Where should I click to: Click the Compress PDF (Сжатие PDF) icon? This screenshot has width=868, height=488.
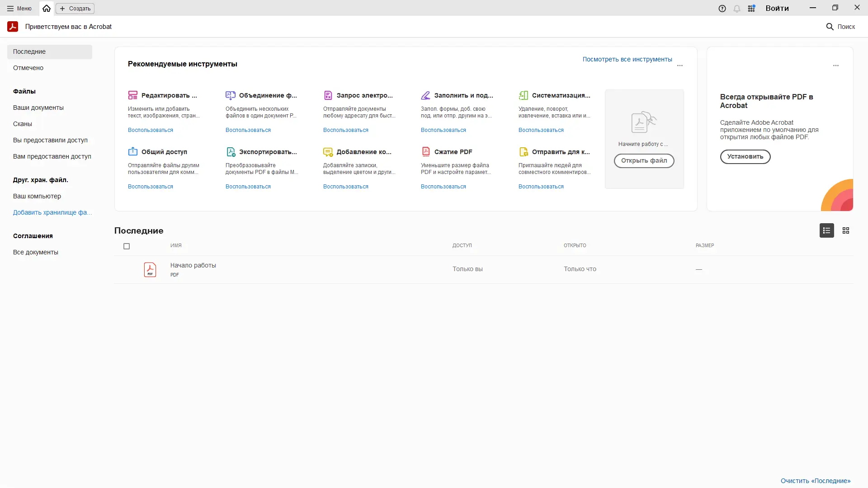click(x=426, y=152)
